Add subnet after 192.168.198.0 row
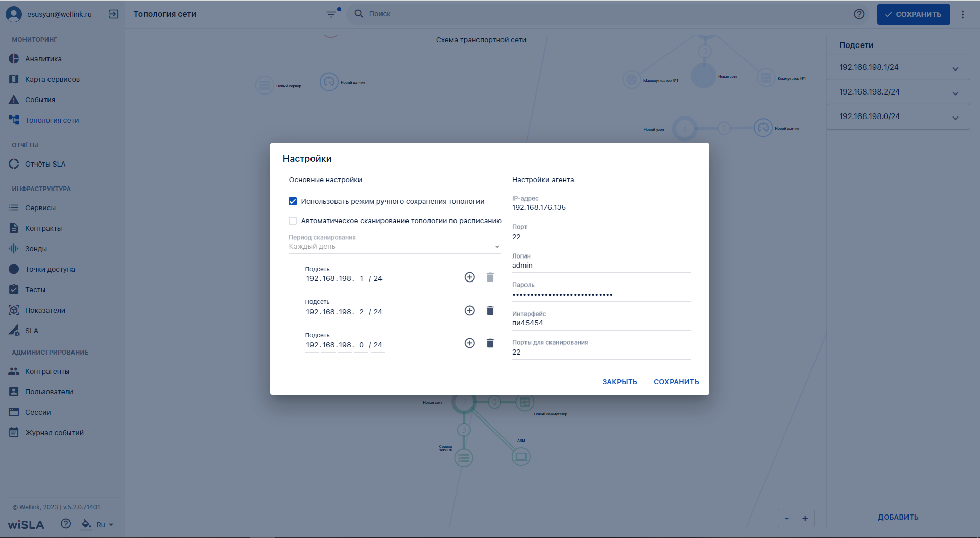980x538 pixels. tap(469, 343)
